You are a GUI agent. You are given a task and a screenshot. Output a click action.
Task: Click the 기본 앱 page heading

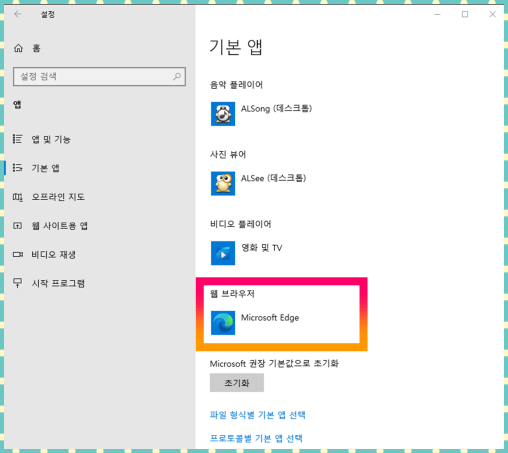click(x=236, y=47)
